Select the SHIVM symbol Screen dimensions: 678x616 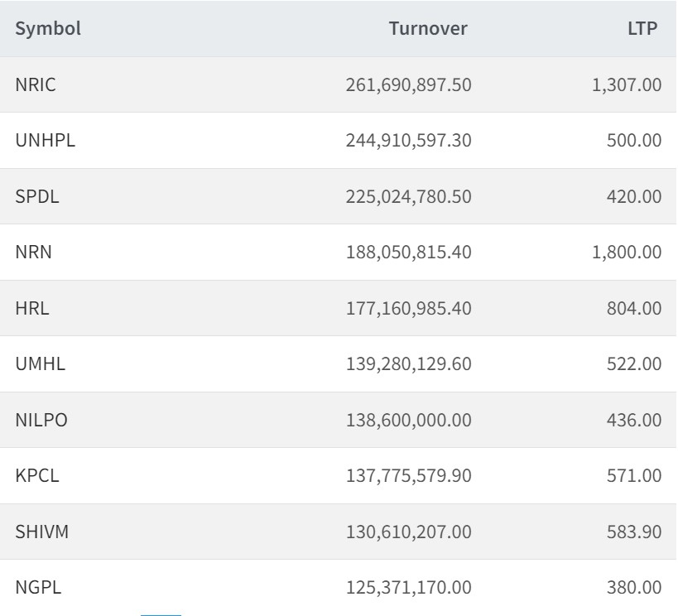coord(42,532)
